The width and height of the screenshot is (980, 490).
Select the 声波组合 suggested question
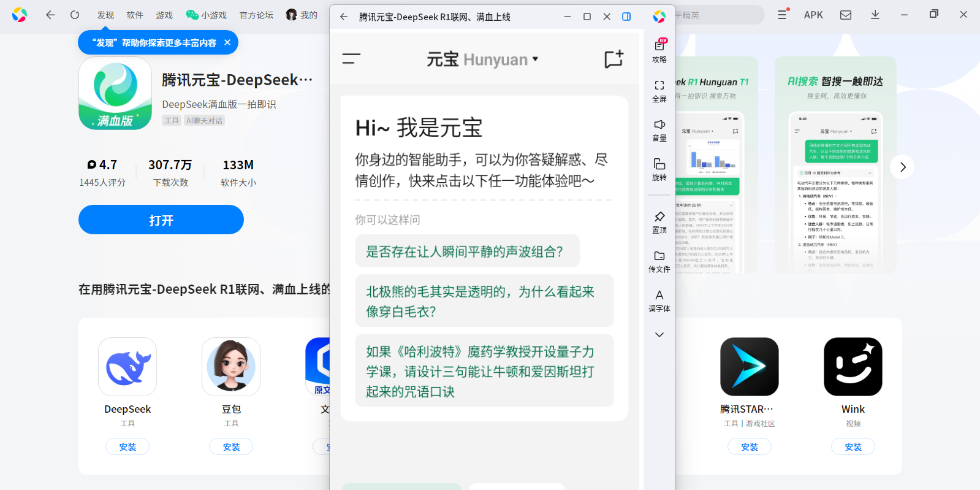coord(467,251)
